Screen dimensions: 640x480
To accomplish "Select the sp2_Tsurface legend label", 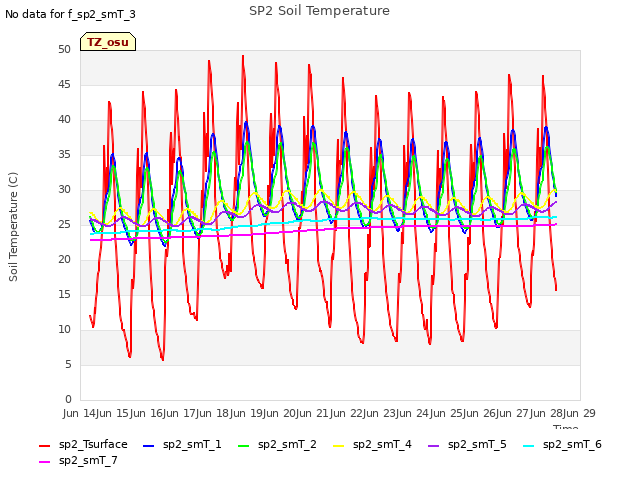I will click(x=93, y=444).
